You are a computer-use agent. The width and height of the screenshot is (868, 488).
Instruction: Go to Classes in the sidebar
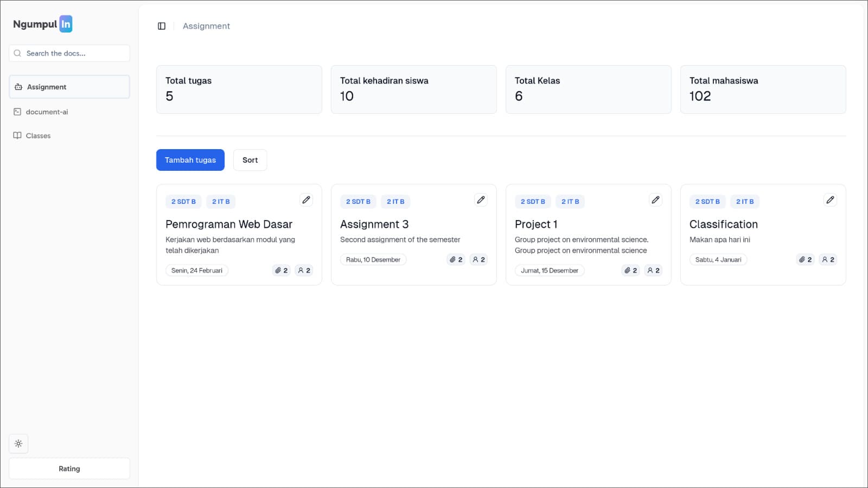(38, 136)
